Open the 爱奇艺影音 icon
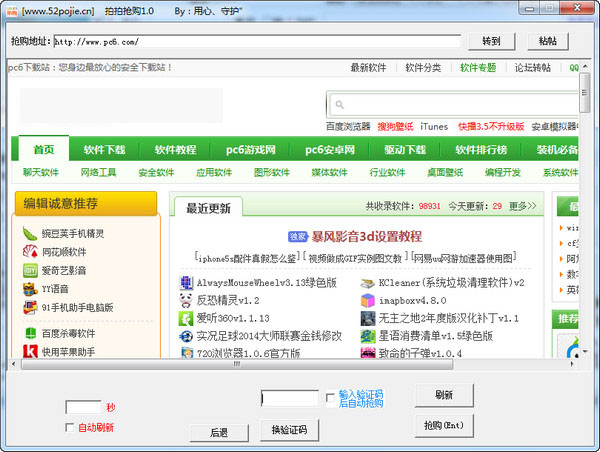 29,270
